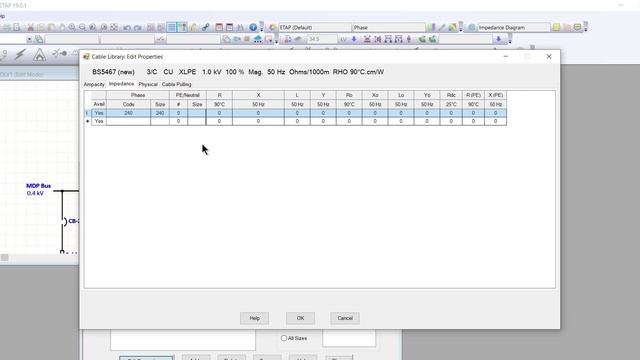Click the Zoom to Fit icon

114,27
